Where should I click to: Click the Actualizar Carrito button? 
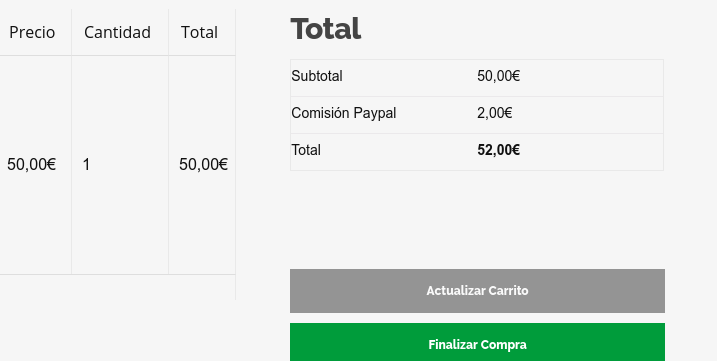tap(477, 291)
